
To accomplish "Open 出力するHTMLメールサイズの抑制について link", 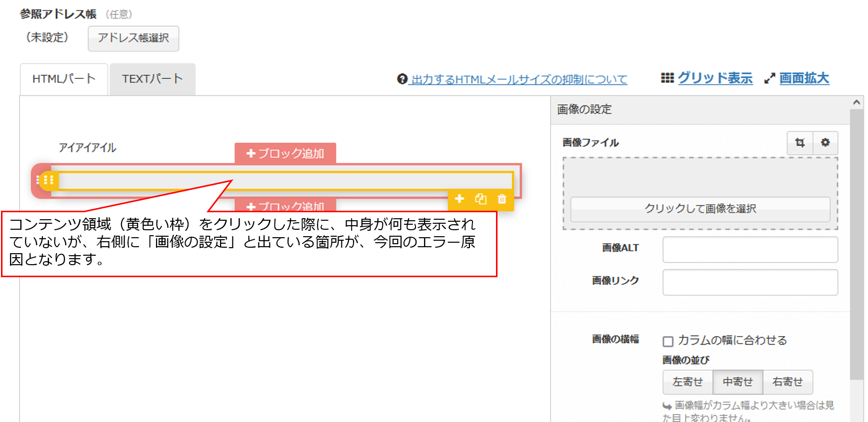I will 519,79.
